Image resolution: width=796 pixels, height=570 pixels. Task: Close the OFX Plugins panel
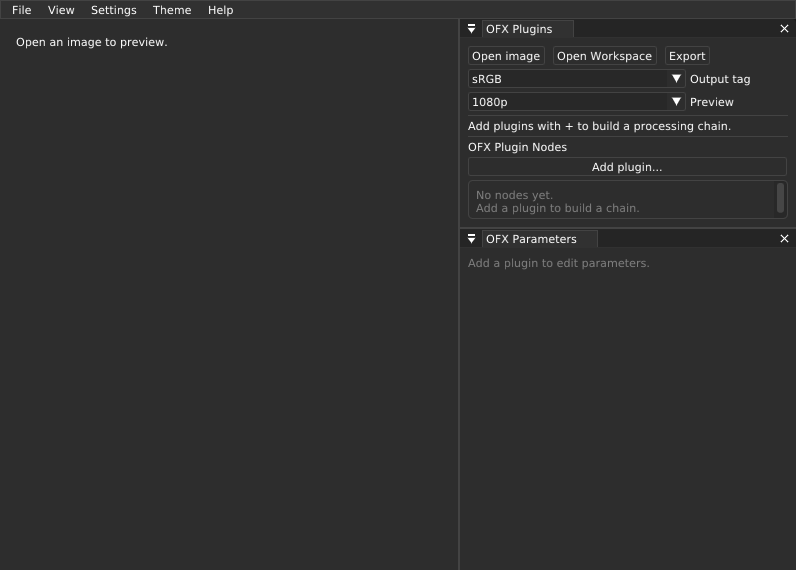tap(784, 29)
